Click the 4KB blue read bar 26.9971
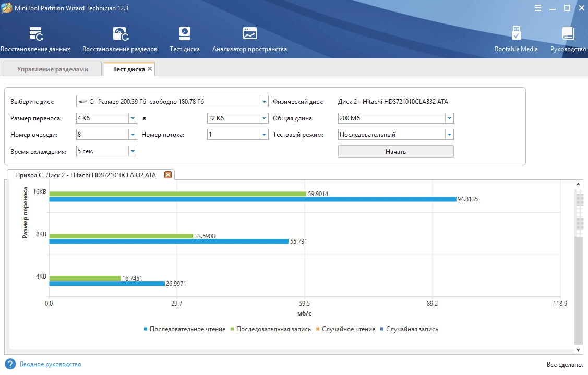Screen dimensions: 588x375 pyautogui.click(x=107, y=284)
